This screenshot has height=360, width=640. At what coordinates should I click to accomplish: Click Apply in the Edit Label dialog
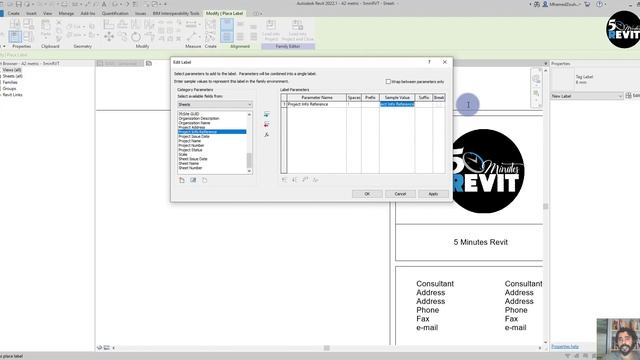coord(433,194)
